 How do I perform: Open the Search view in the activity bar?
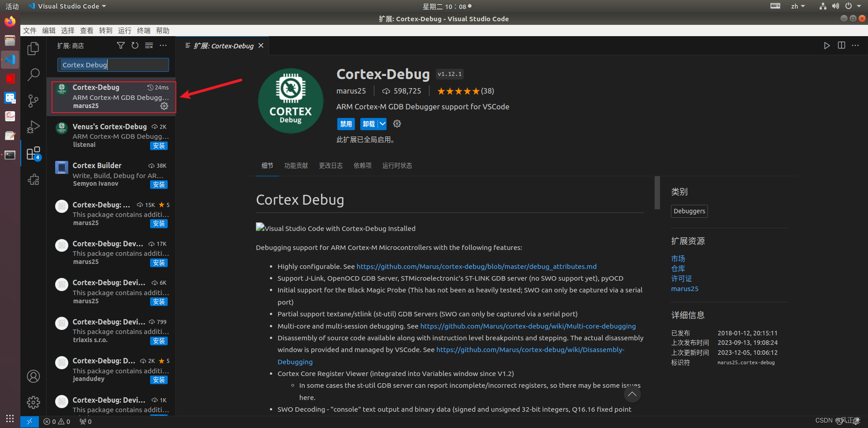pos(33,75)
